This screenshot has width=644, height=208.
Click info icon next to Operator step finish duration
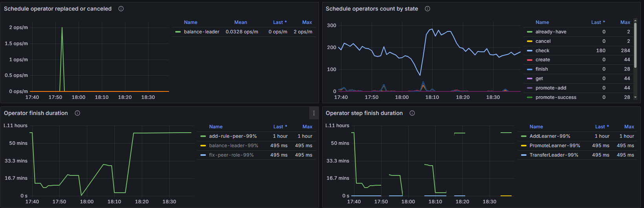[412, 113]
